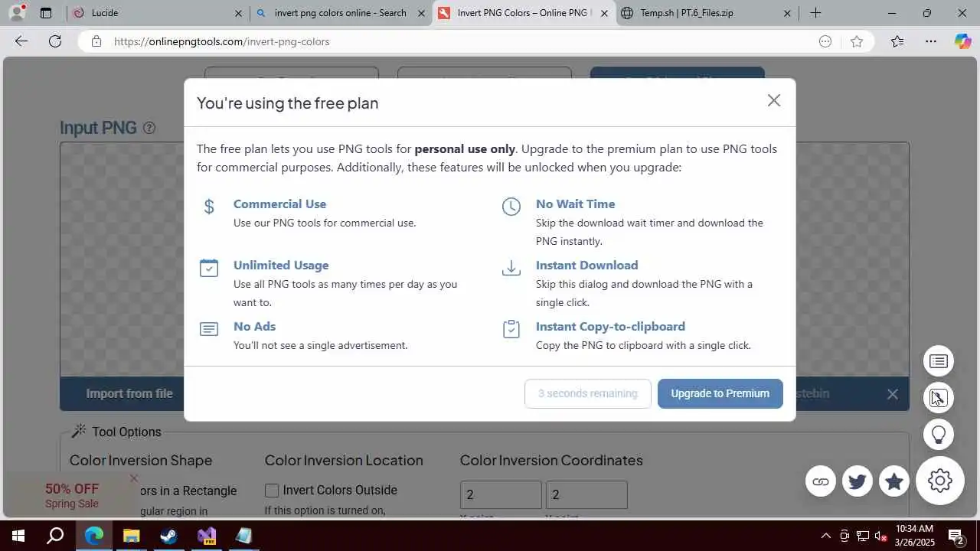
Task: Click the lightbulb floating button
Action: pos(939,435)
